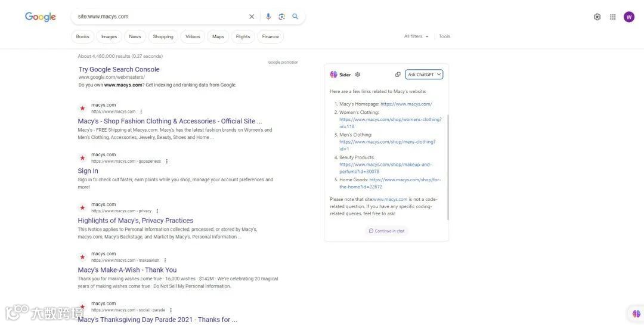Screen dimensions: 644x325
Task: Clear the search box with X icon
Action: [x=252, y=17]
